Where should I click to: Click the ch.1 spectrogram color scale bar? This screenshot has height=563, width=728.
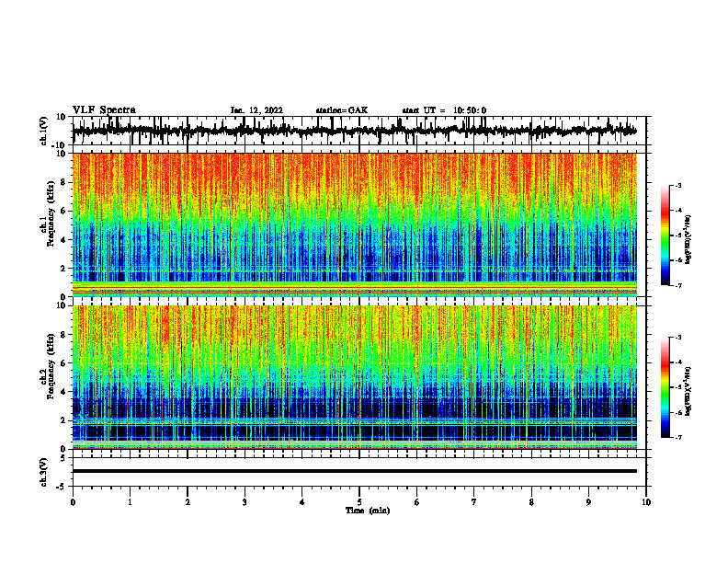(x=665, y=236)
